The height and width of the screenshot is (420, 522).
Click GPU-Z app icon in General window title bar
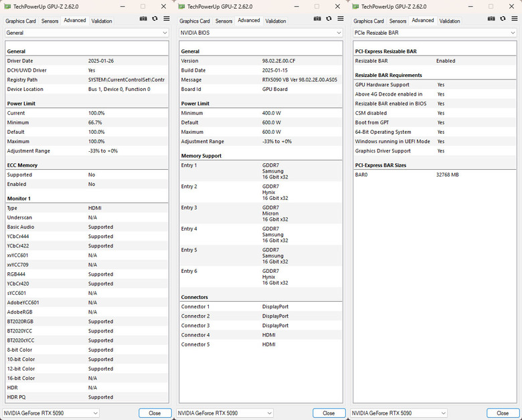pyautogui.click(x=7, y=6)
